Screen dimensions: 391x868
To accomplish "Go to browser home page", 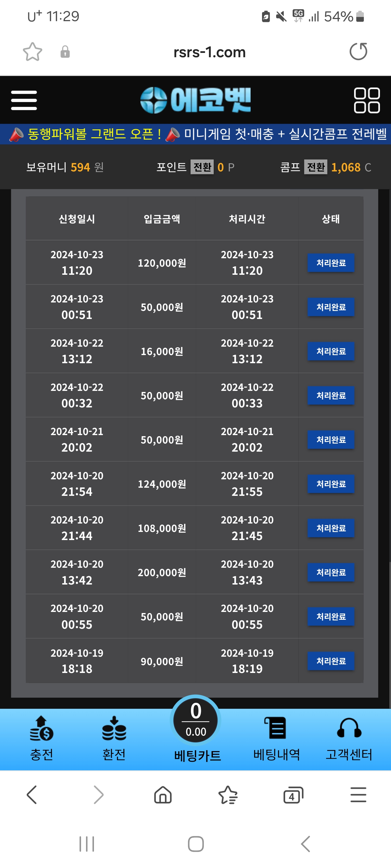I will click(163, 795).
